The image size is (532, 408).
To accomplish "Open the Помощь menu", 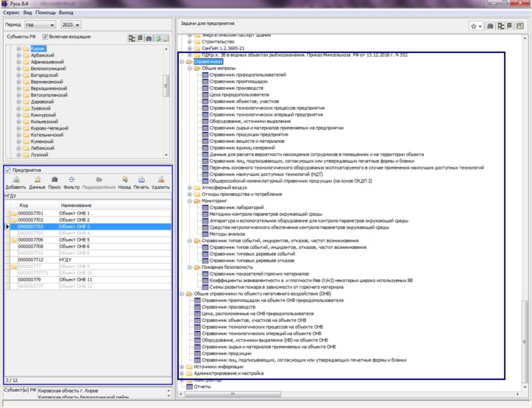I will click(x=45, y=13).
